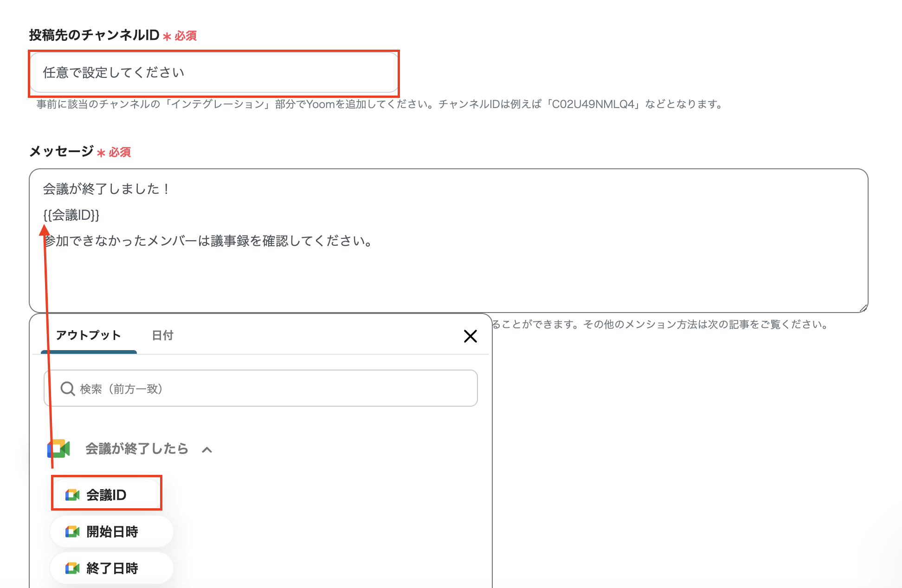The height and width of the screenshot is (588, 902).
Task: Click the 会議が終了したら section title
Action: tap(137, 448)
